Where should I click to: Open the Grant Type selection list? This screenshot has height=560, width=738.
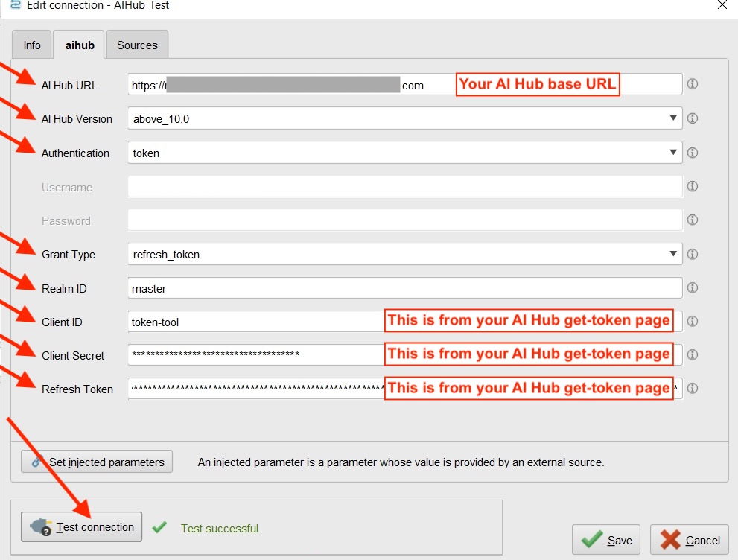coord(674,254)
